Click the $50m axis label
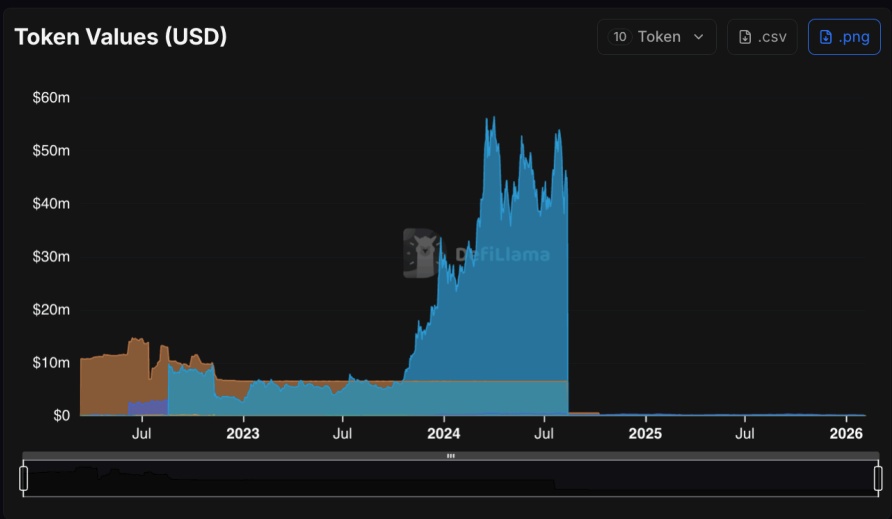This screenshot has width=892, height=519. pos(51,151)
